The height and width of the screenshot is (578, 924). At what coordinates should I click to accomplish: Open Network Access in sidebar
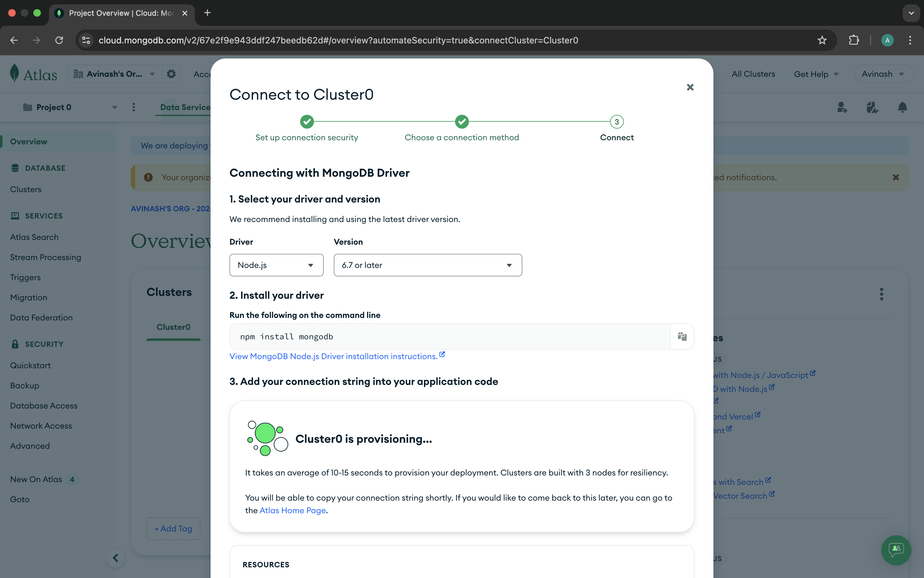41,425
